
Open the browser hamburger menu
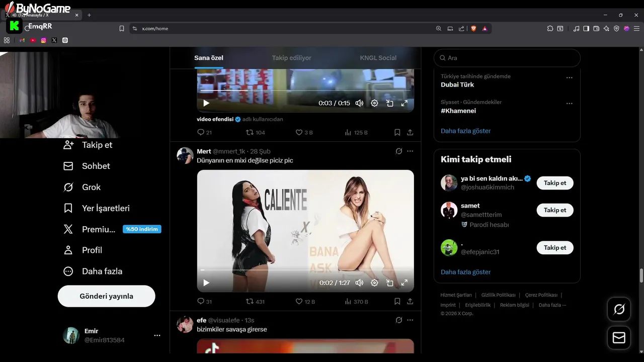coord(636,29)
